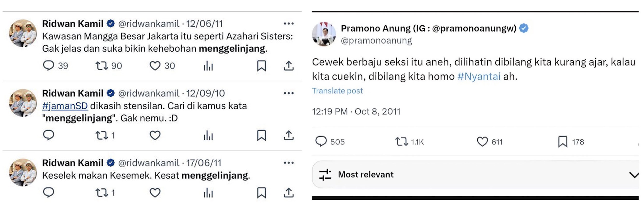Bookmark the Mangga Besar Jakarta tweet
644x217 pixels.
[x=261, y=66]
